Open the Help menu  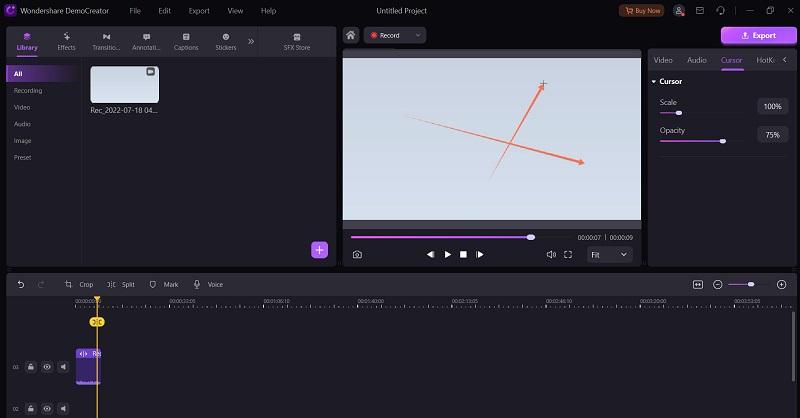coord(268,11)
